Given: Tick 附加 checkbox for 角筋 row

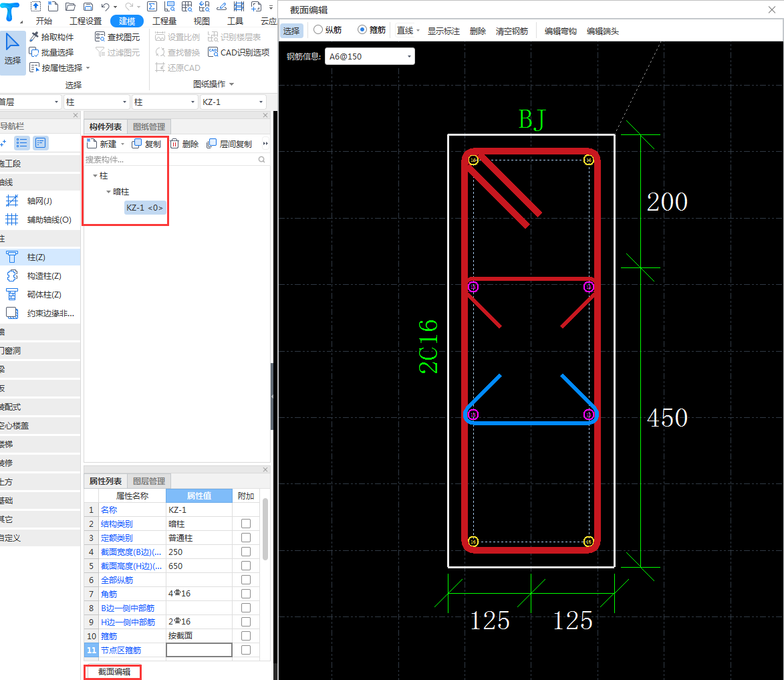Looking at the screenshot, I should 246,594.
